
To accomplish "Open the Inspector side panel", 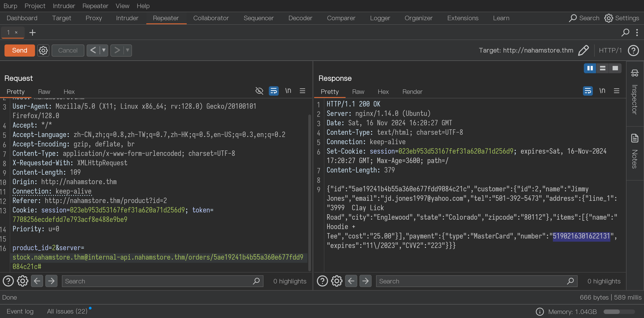I will 635,93.
